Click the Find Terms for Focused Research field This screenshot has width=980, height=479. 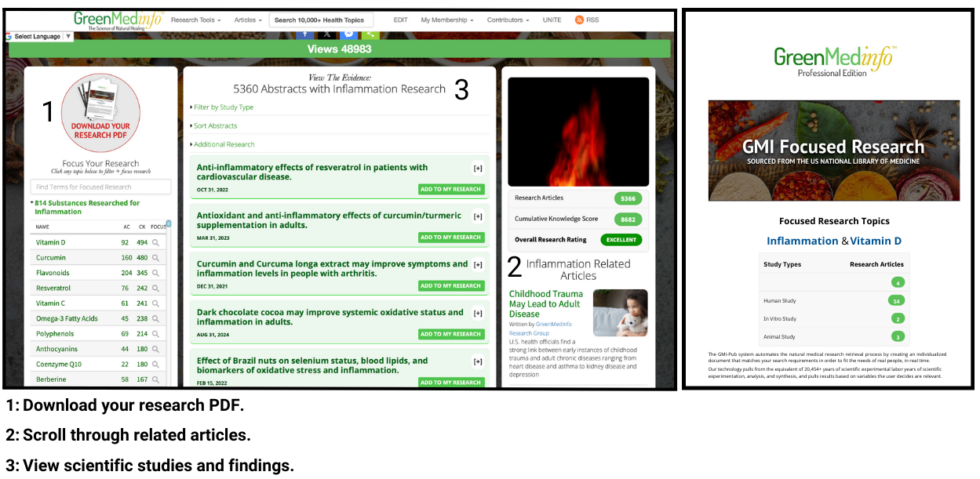(100, 187)
